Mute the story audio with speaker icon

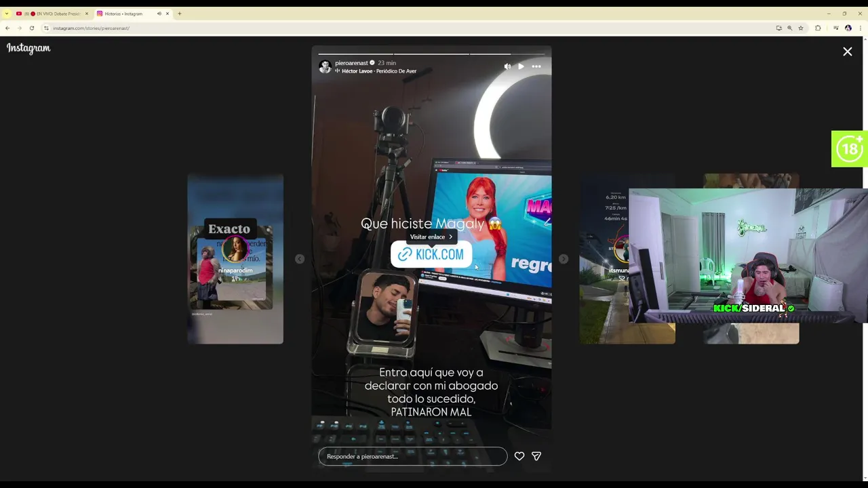507,66
